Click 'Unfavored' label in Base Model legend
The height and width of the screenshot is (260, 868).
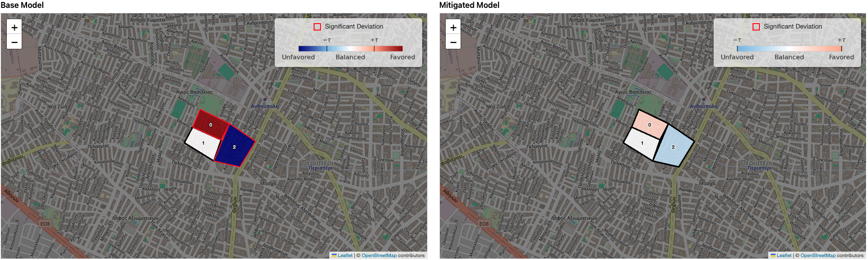pyautogui.click(x=298, y=57)
